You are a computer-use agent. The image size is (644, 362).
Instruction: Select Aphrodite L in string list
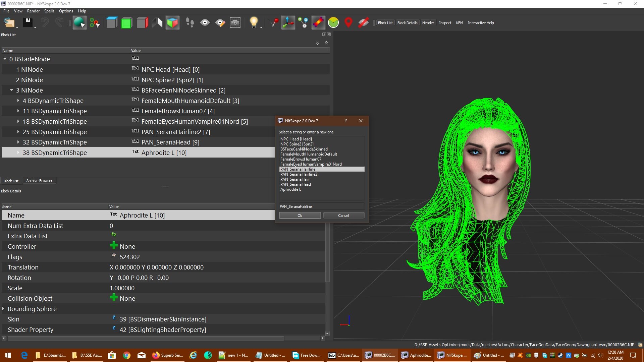(x=322, y=189)
